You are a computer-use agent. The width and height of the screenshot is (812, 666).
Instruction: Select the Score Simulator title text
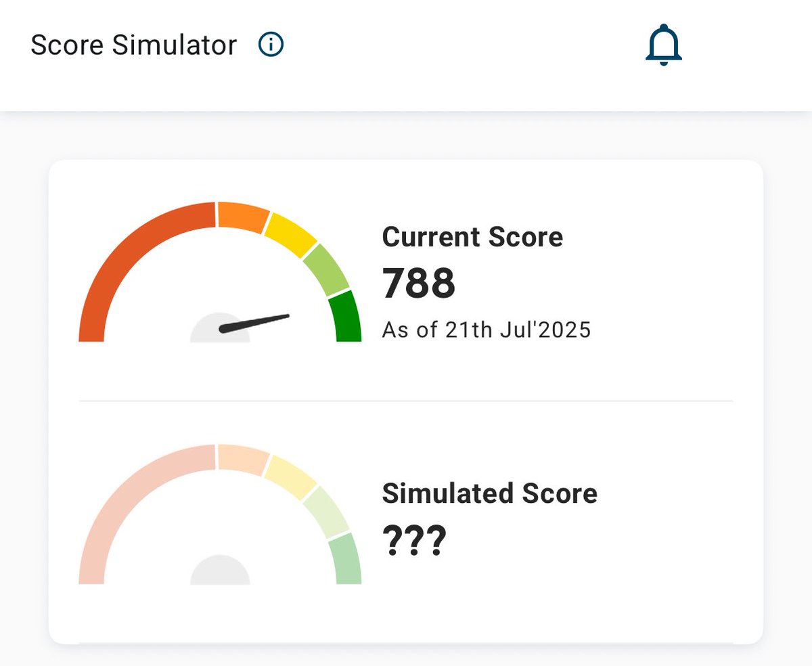pos(134,45)
